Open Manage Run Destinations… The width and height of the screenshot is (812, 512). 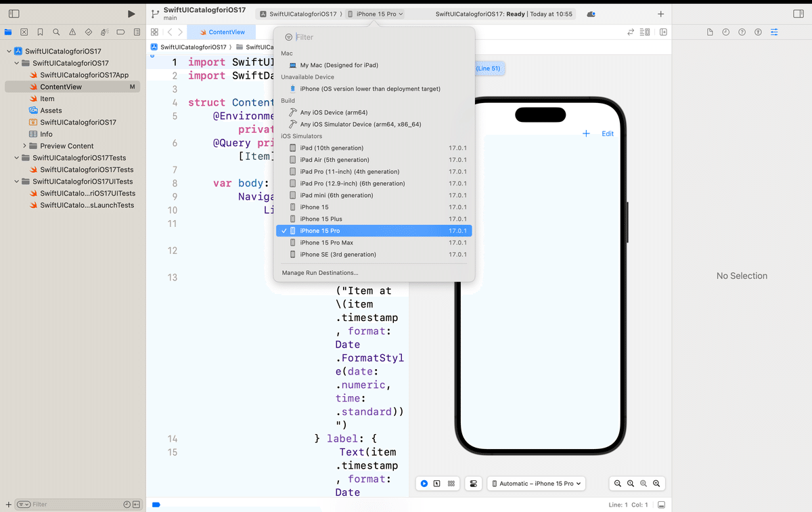(x=320, y=273)
